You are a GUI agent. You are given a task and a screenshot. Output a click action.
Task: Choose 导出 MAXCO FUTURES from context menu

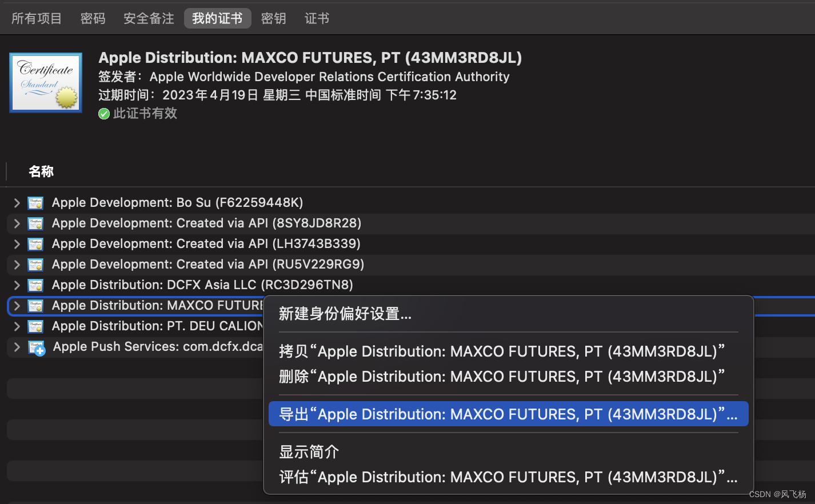point(508,414)
